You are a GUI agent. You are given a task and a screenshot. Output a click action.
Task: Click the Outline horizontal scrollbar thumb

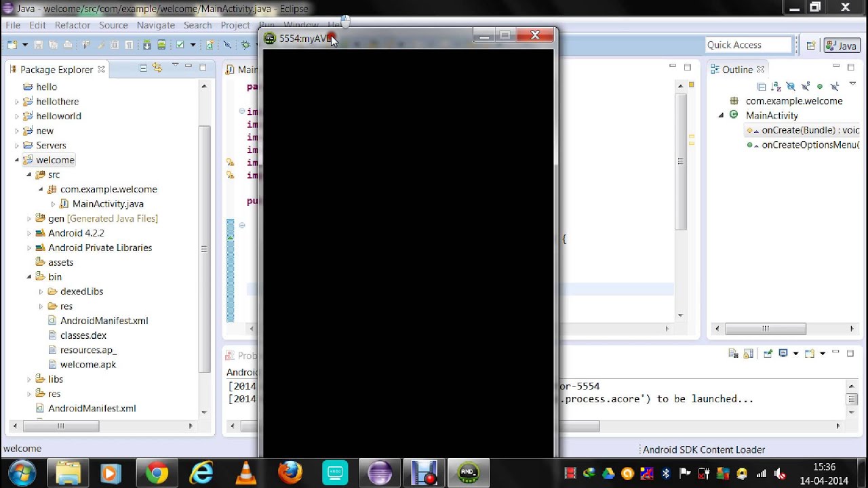click(x=766, y=329)
